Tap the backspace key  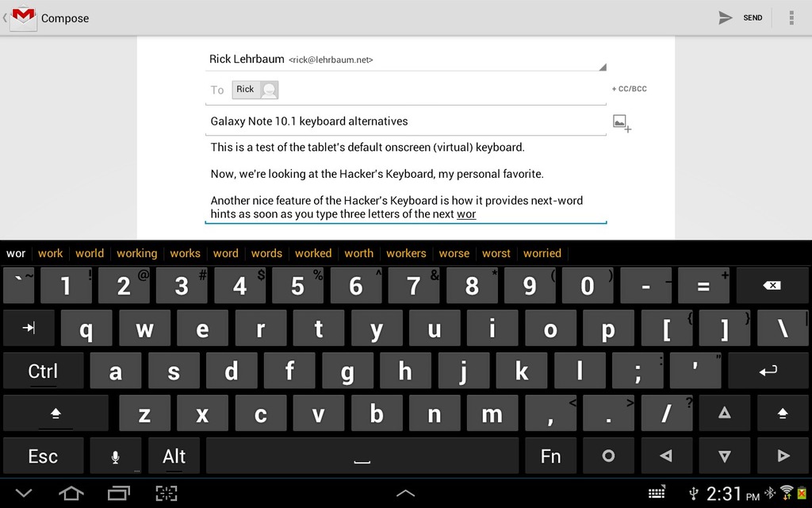pos(771,286)
